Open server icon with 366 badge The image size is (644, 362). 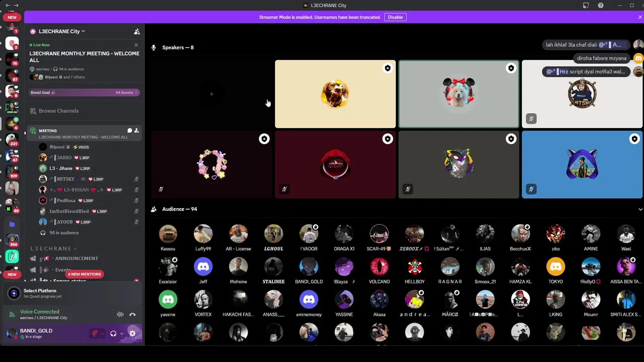tap(12, 240)
